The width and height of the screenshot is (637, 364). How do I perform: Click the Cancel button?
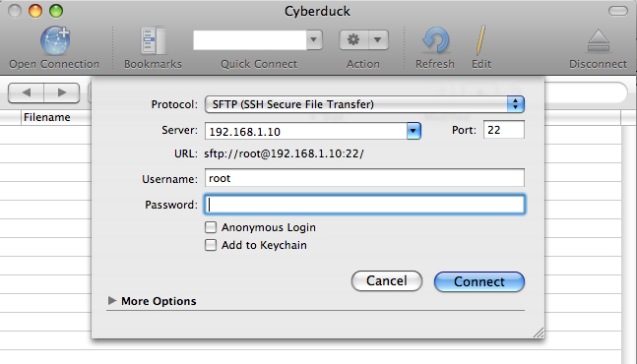(x=387, y=280)
